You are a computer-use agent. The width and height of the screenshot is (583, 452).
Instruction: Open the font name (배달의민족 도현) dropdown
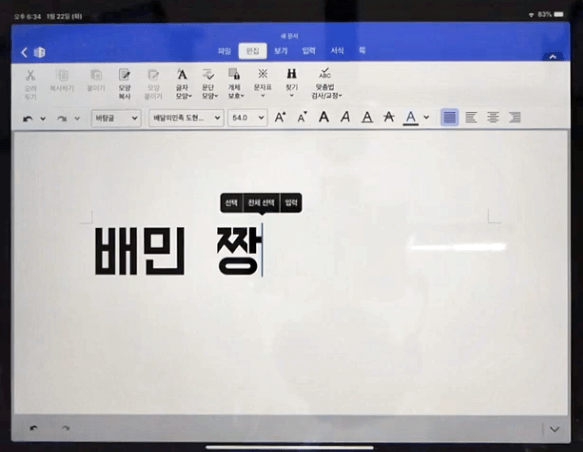[x=186, y=118]
